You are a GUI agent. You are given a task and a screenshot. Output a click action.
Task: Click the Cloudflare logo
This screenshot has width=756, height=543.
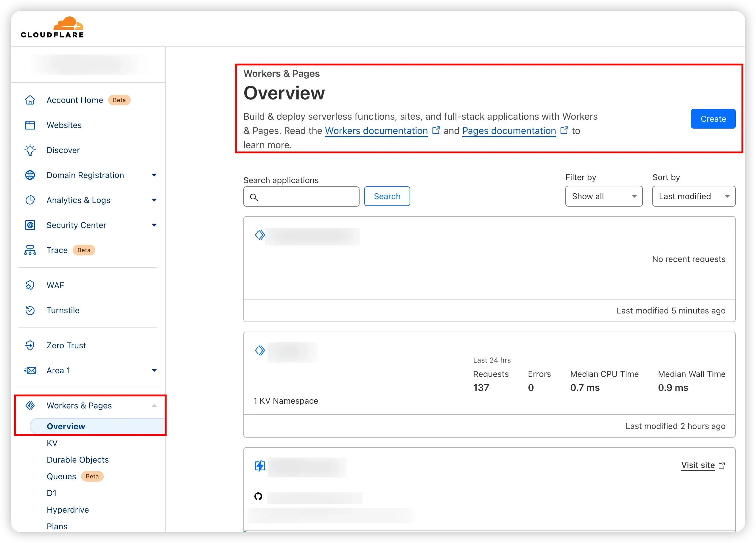tap(52, 27)
